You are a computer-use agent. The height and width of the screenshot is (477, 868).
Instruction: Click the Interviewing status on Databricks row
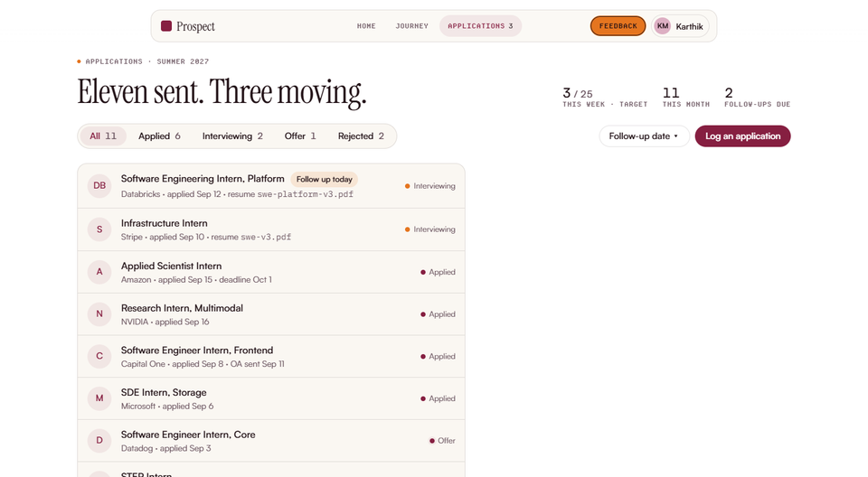(430, 186)
